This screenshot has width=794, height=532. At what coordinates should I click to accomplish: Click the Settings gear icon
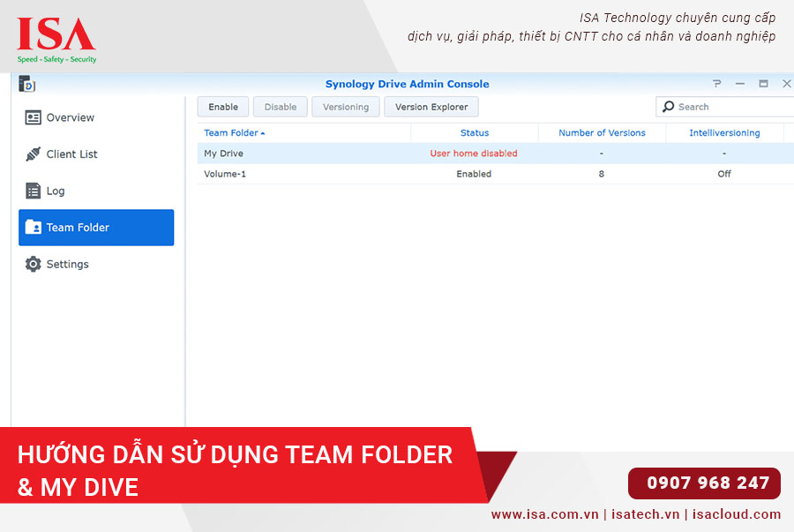[33, 264]
